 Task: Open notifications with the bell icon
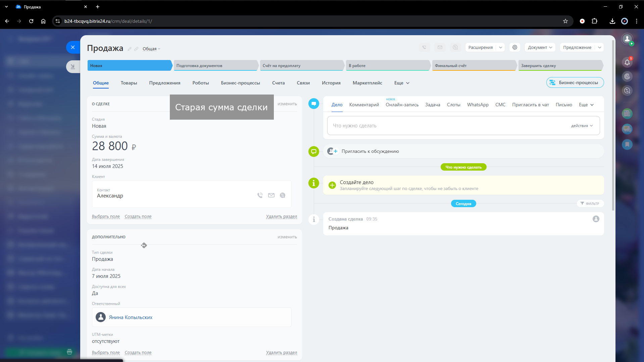click(627, 62)
